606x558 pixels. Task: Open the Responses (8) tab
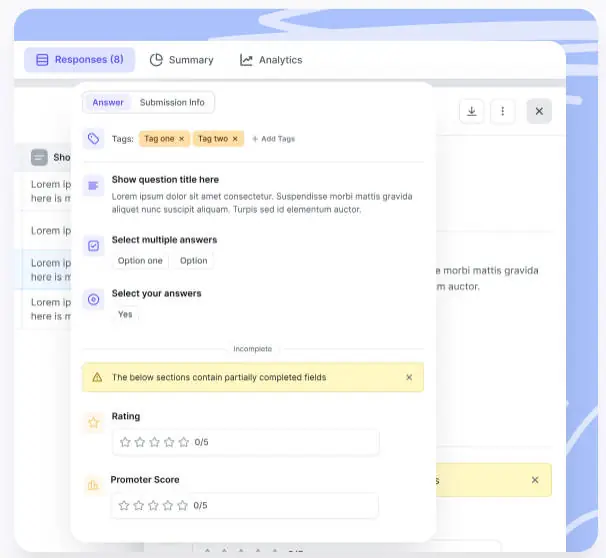point(79,60)
